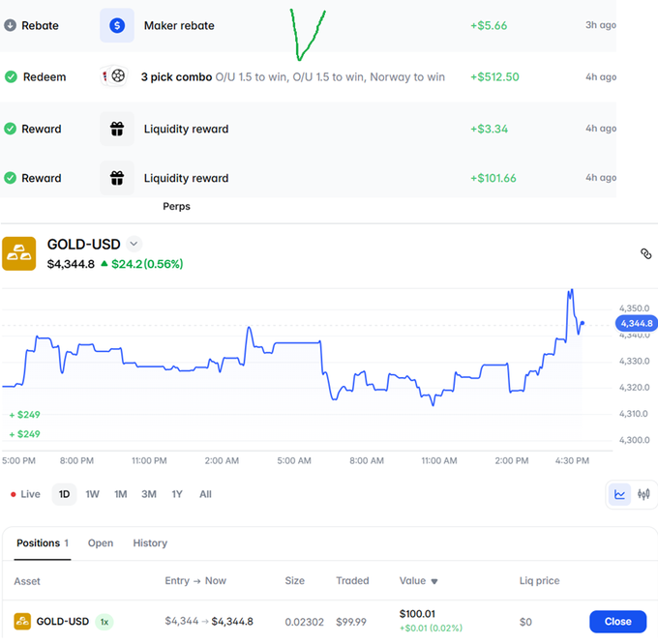
Task: Open the Liquidity reward +$3.34 entry
Action: point(308,129)
